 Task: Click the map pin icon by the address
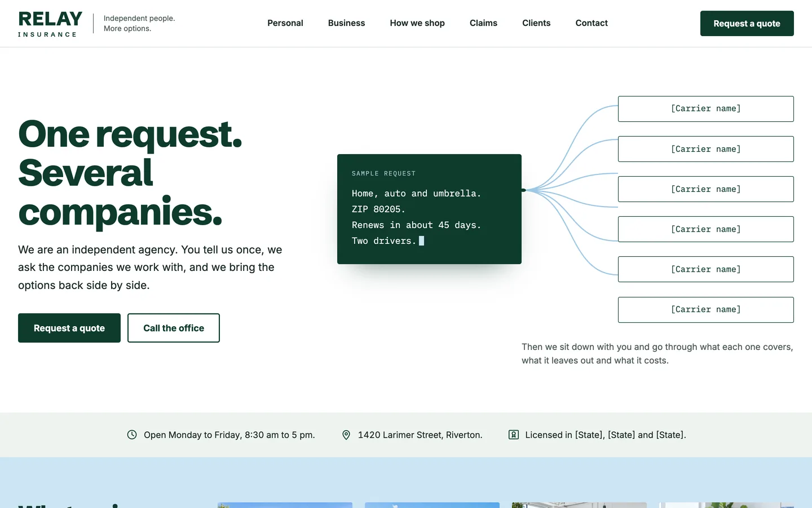(x=346, y=435)
